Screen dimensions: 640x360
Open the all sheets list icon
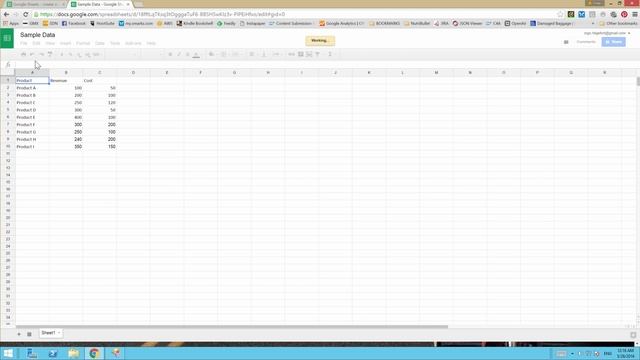29,334
